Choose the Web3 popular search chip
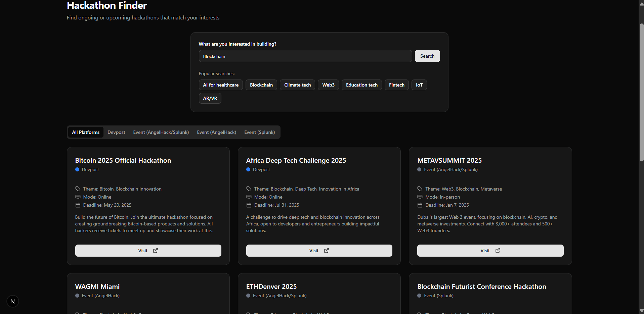 point(328,85)
